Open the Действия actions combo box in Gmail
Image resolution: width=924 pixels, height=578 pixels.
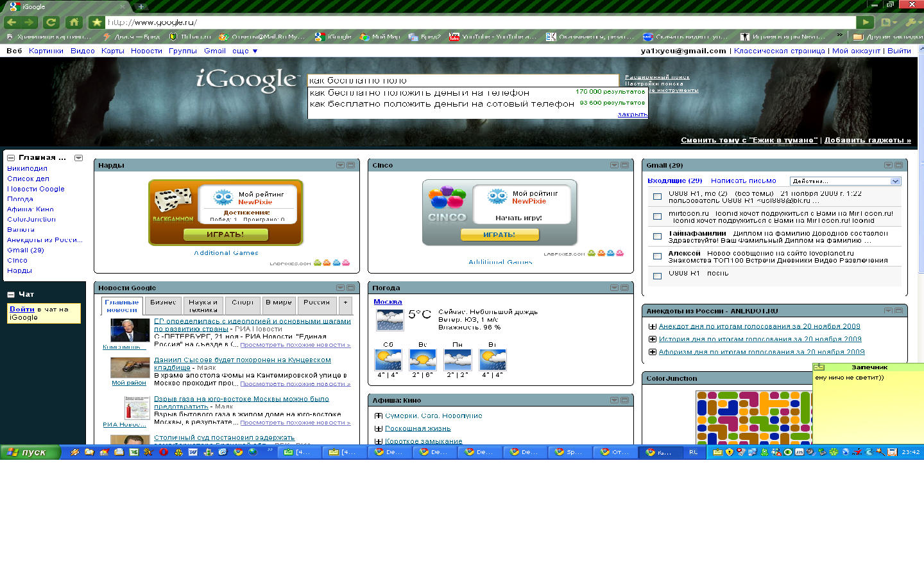coord(845,181)
